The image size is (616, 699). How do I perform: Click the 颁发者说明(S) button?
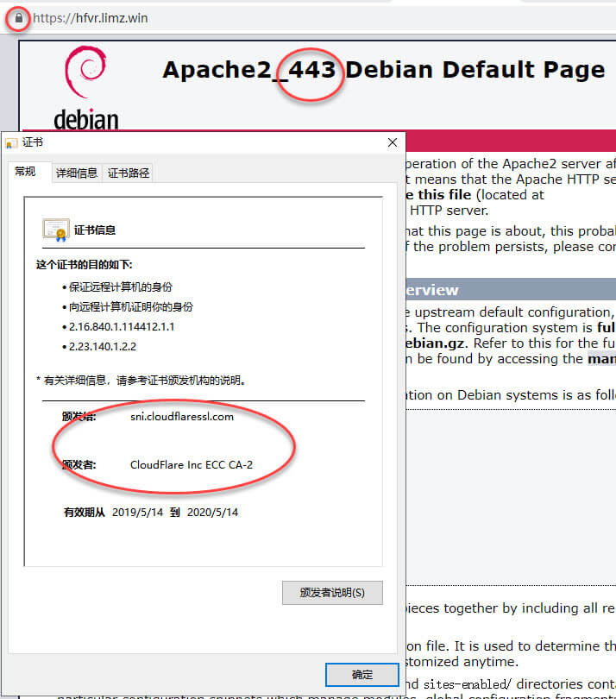click(332, 593)
